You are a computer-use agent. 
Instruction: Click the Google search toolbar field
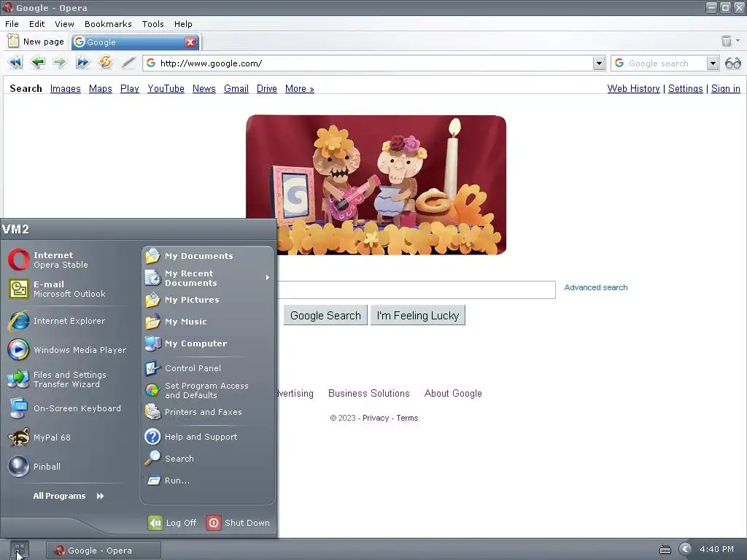click(665, 63)
